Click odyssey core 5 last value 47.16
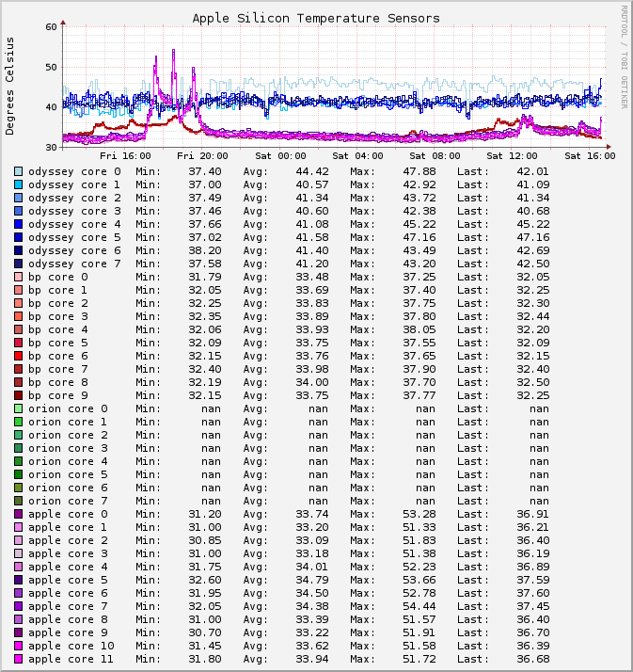 (532, 237)
